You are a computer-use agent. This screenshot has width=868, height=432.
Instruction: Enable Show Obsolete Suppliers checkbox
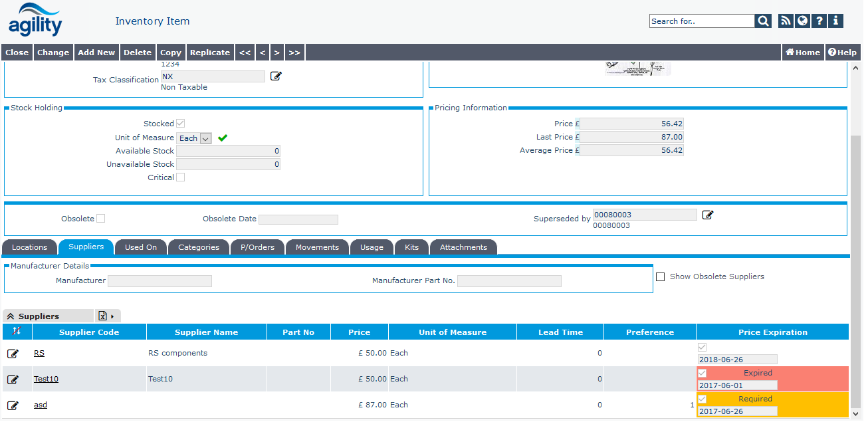(x=660, y=276)
